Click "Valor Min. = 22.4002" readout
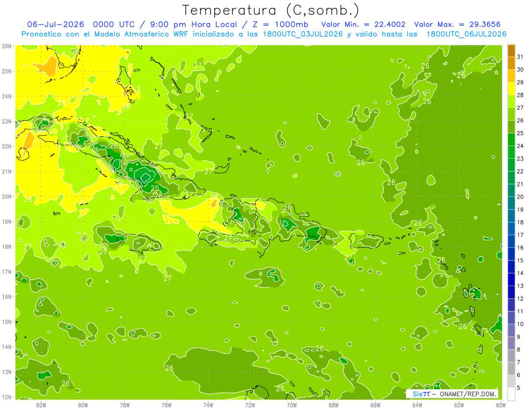This screenshot has height=411, width=532. coord(364,24)
